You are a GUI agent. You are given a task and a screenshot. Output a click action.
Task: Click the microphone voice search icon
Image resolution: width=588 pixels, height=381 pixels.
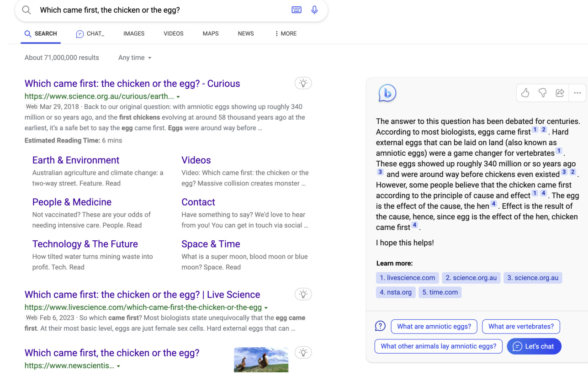coord(314,10)
